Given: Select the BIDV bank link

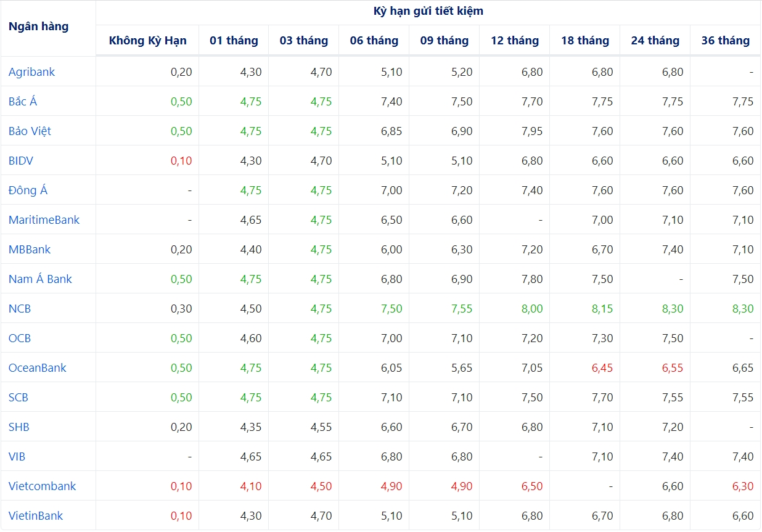Looking at the screenshot, I should 21,161.
